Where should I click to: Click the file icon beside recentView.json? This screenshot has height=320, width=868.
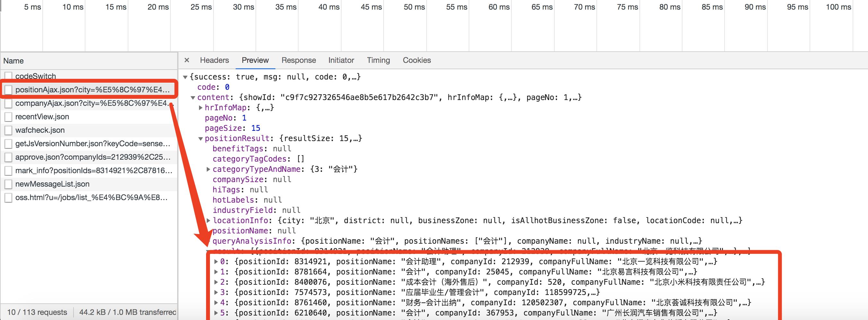(8, 117)
